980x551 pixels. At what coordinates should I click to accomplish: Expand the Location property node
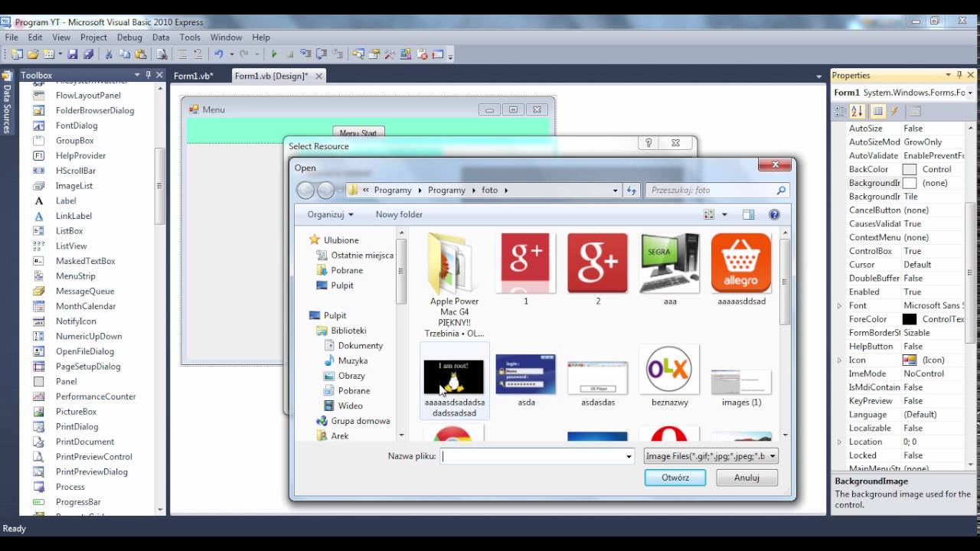click(840, 442)
